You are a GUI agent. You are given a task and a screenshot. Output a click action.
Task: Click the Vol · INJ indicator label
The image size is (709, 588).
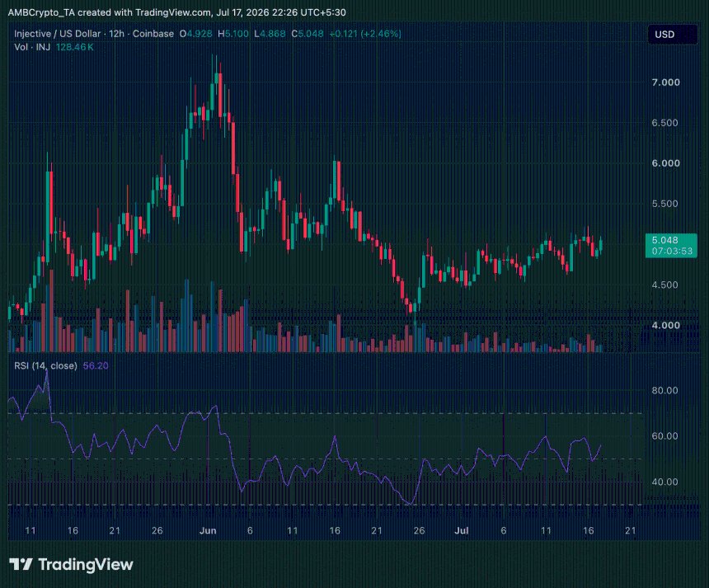[32, 47]
